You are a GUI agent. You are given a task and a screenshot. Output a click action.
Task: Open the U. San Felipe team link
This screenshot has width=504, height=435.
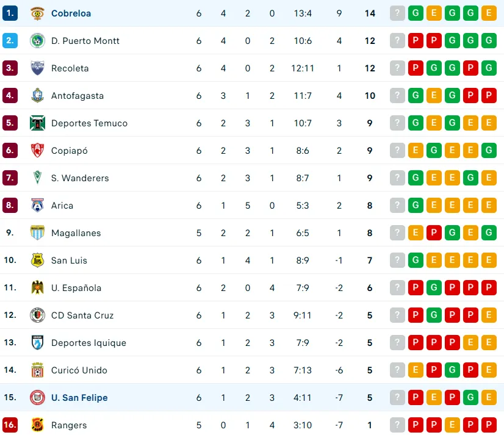click(x=79, y=398)
